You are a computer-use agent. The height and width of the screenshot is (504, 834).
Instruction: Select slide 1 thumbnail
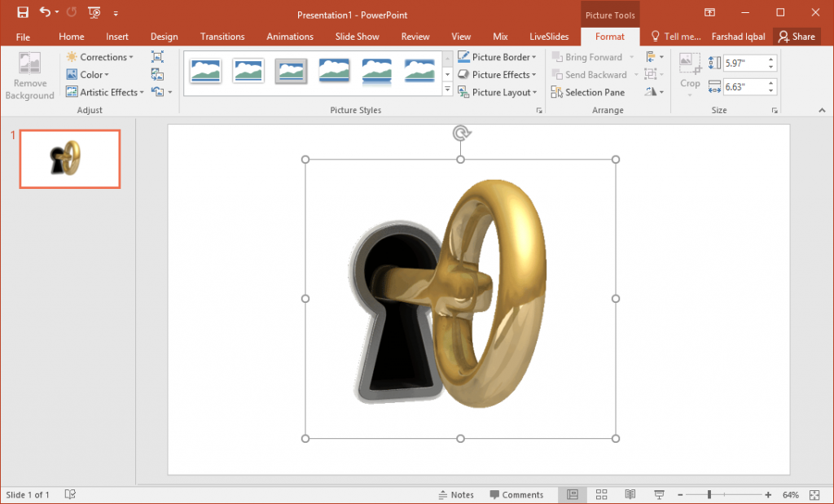click(69, 159)
